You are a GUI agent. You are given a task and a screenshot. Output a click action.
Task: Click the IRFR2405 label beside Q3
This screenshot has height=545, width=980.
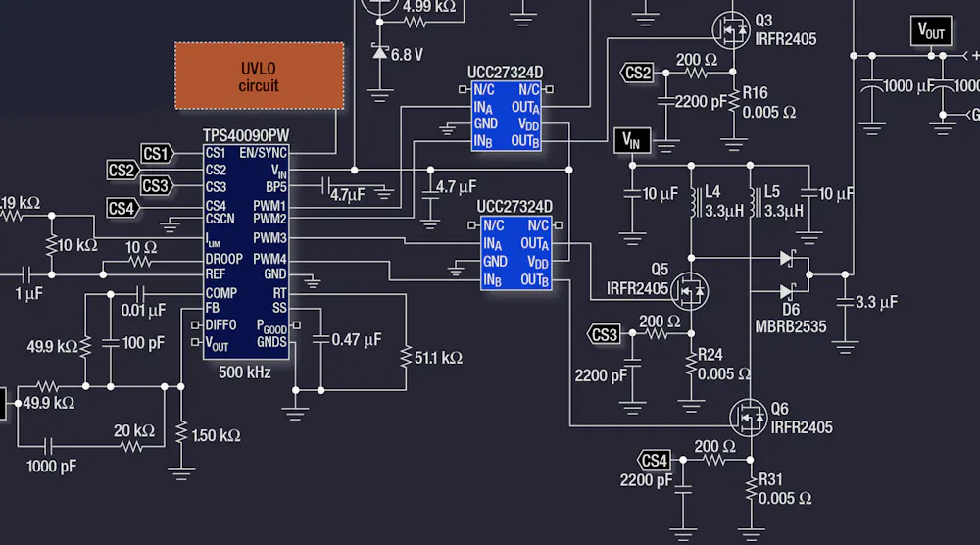point(786,39)
